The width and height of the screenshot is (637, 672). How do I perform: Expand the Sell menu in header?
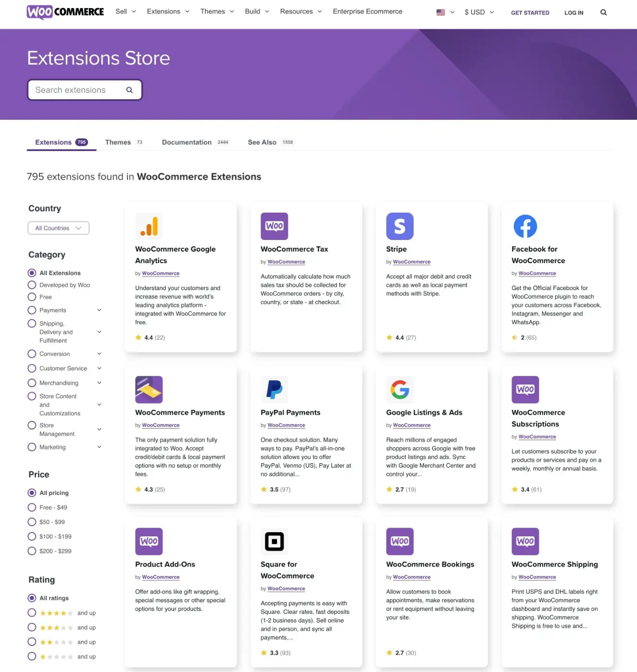(x=125, y=12)
